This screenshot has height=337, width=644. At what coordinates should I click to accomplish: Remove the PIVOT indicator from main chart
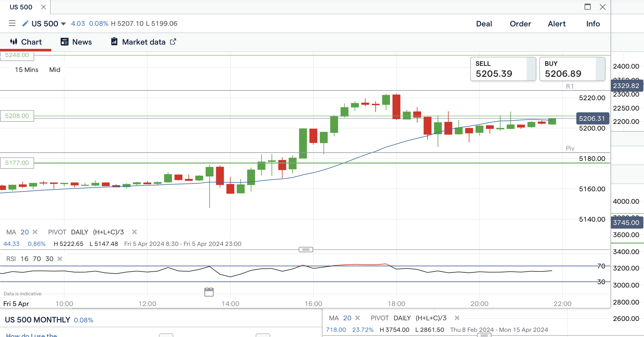click(x=135, y=232)
